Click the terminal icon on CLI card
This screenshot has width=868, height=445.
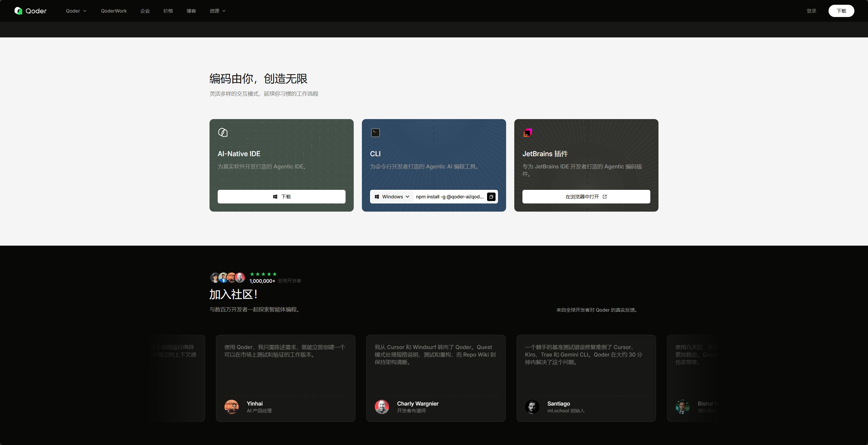(x=375, y=133)
